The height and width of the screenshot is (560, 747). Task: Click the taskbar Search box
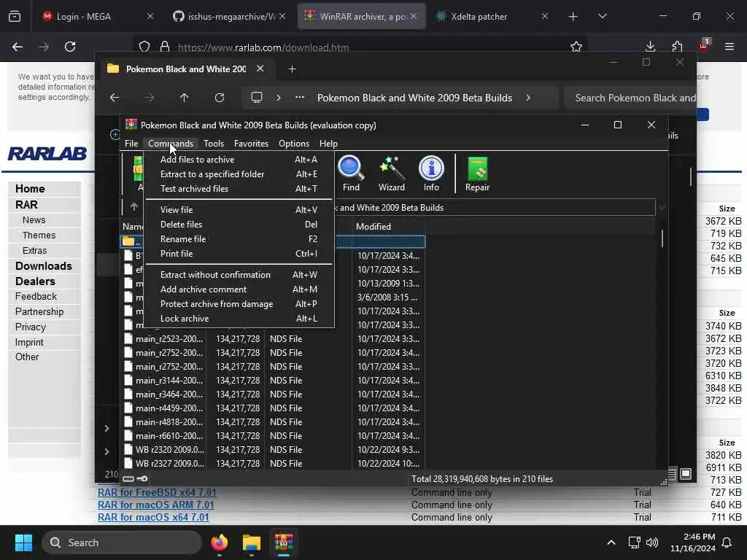123,542
